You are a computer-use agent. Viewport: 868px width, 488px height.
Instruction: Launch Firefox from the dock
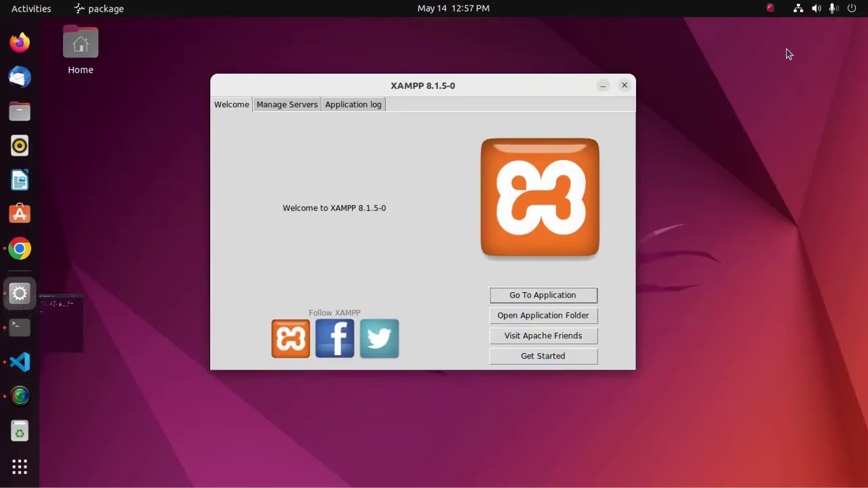pyautogui.click(x=20, y=43)
